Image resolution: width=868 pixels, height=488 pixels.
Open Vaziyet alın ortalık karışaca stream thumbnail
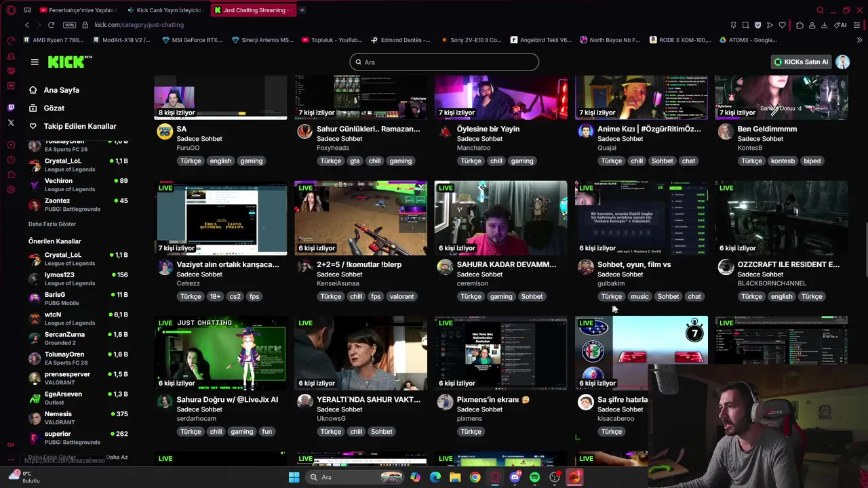tap(221, 218)
